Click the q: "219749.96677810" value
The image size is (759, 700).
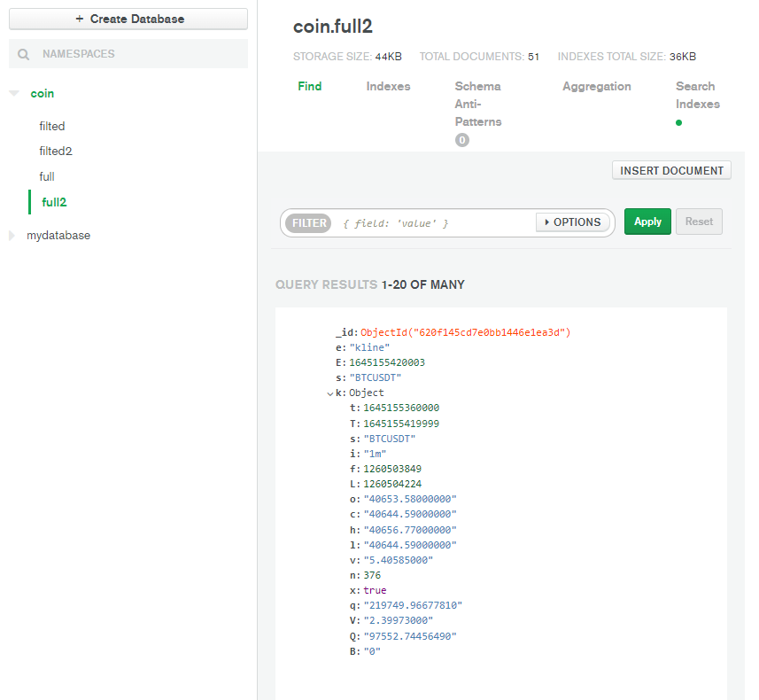tap(413, 605)
